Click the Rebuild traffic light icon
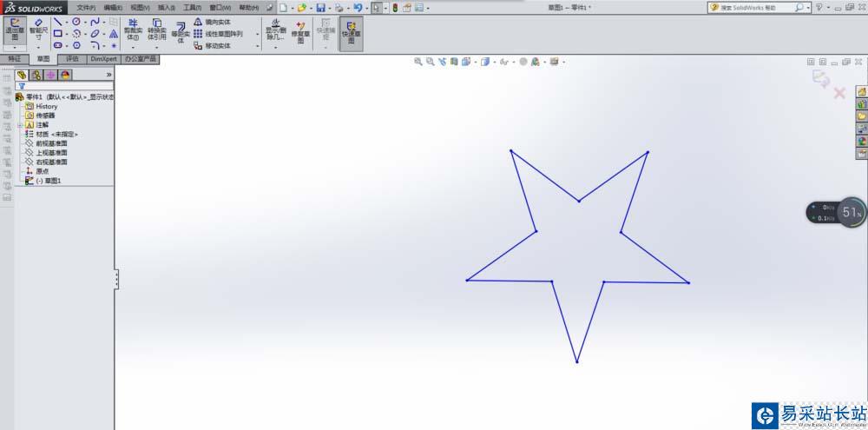 click(x=395, y=8)
